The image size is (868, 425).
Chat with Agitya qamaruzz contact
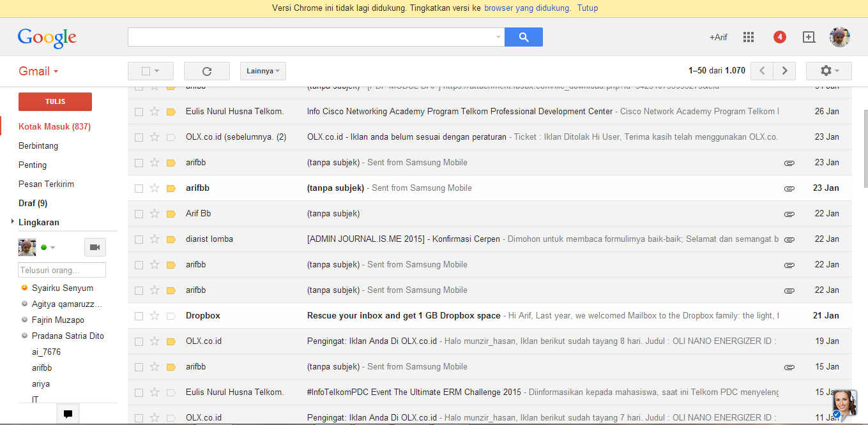tap(67, 304)
